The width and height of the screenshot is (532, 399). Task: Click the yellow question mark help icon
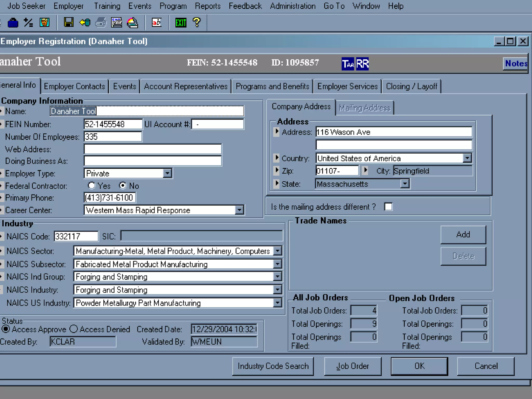pos(197,22)
